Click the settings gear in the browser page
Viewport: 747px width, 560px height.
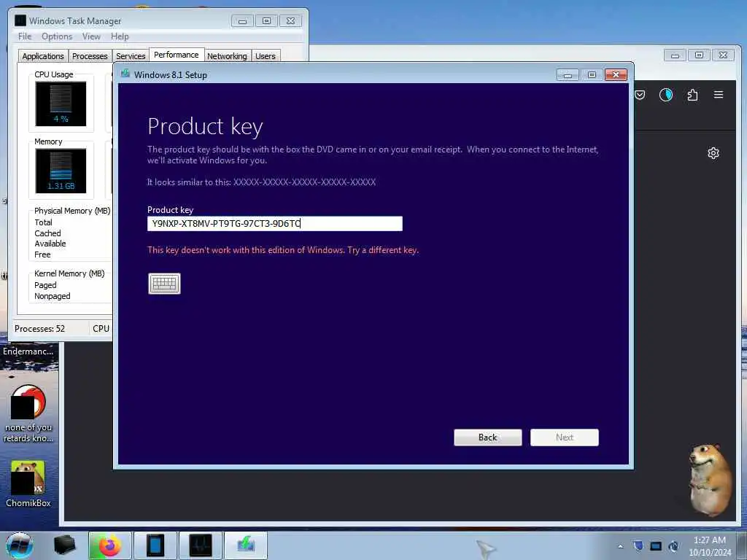pyautogui.click(x=713, y=153)
